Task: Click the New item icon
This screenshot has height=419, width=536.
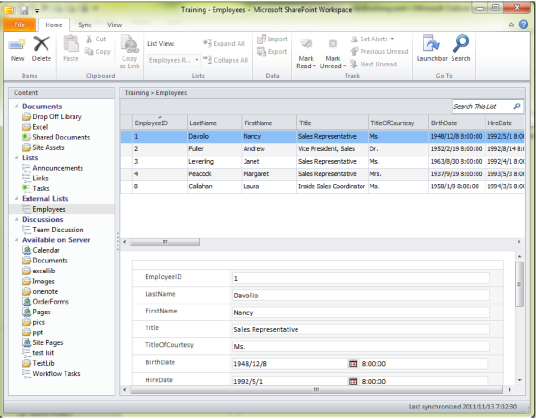Action: (17, 45)
